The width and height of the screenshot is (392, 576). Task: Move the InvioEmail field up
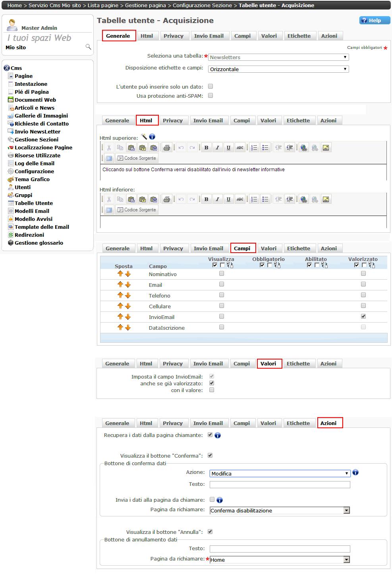point(120,317)
